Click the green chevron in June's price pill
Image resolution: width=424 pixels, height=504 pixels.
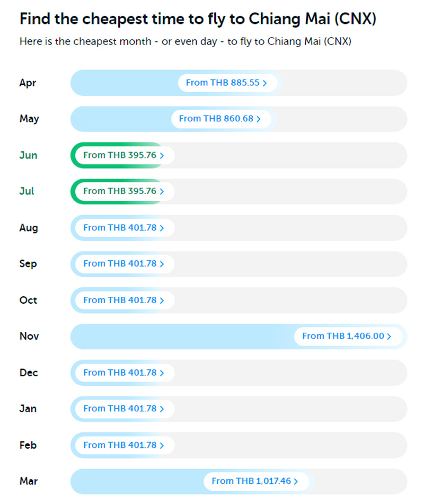coord(162,156)
